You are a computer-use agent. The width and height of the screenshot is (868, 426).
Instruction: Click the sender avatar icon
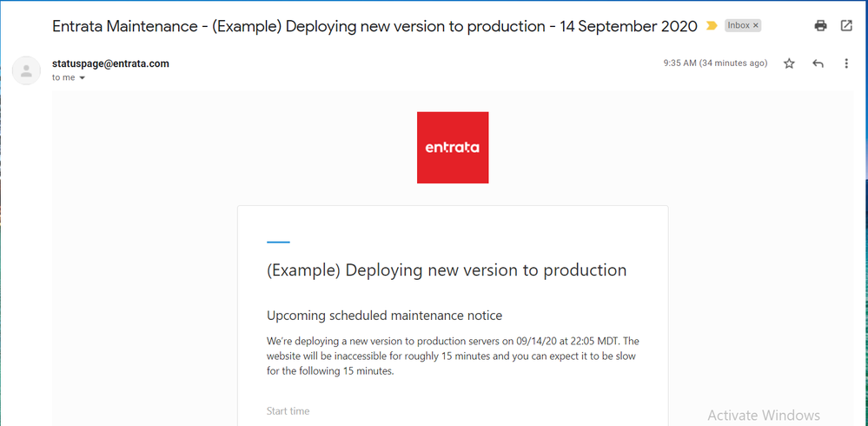[26, 70]
